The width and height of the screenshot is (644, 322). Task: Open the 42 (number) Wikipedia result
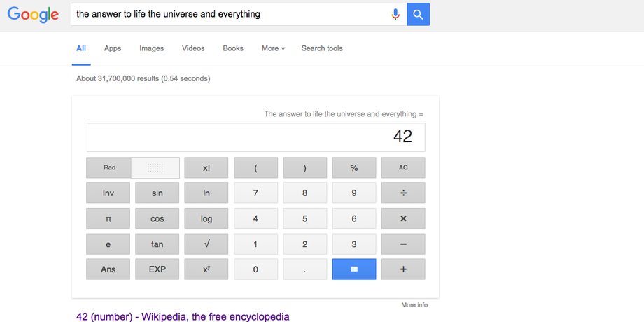[183, 316]
